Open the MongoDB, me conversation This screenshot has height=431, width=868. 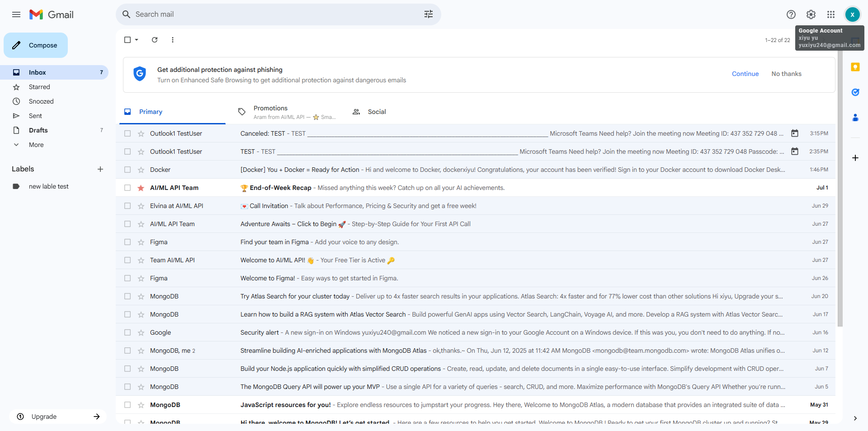tap(476, 350)
